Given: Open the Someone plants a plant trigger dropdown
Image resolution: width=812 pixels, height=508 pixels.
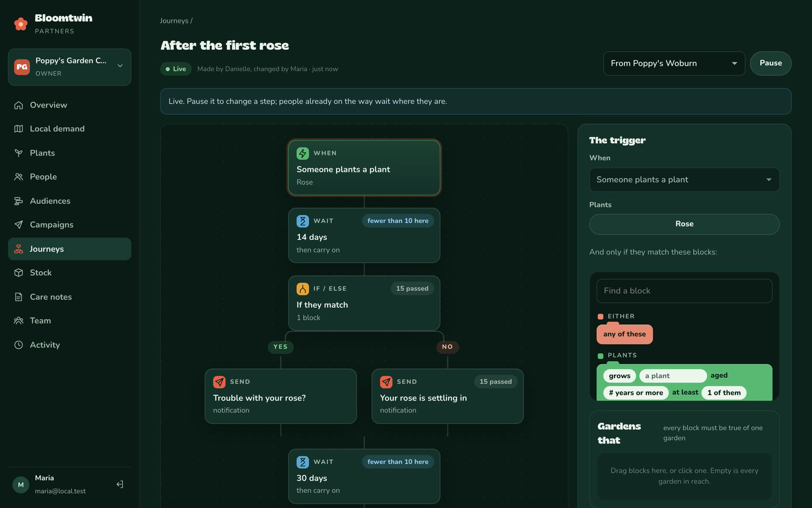Looking at the screenshot, I should [684, 180].
